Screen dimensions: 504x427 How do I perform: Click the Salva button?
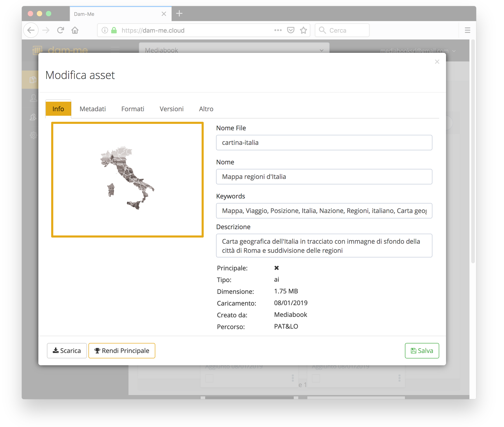[x=421, y=350]
